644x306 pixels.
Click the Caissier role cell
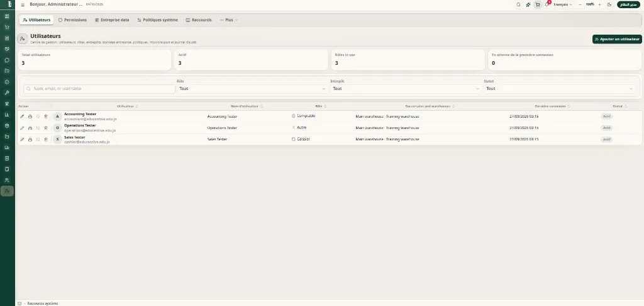(301, 139)
